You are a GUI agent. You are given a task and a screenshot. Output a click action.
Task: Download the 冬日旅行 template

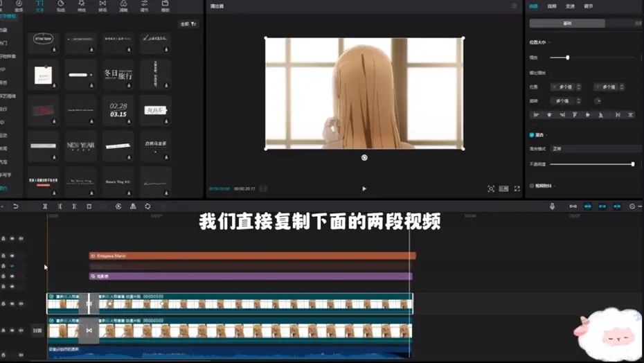pyautogui.click(x=129, y=85)
